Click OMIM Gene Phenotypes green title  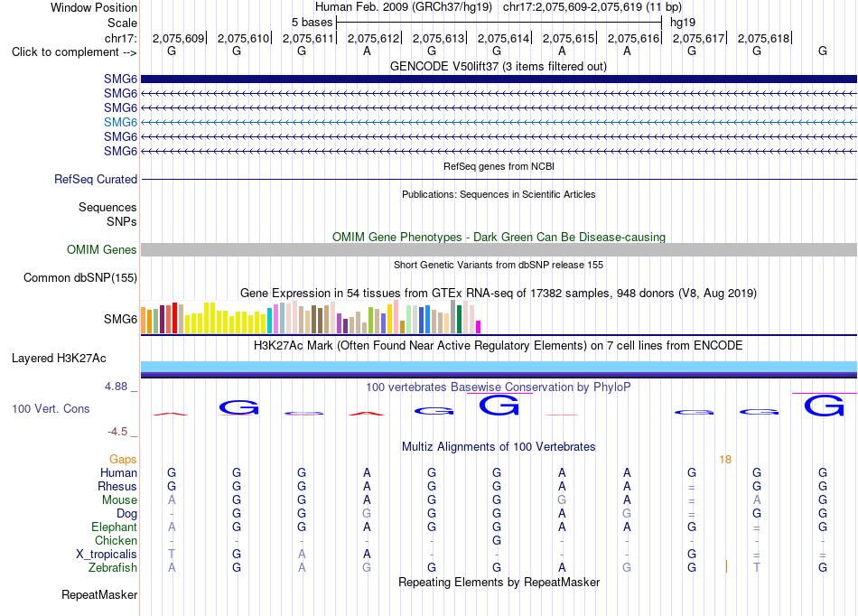(499, 237)
